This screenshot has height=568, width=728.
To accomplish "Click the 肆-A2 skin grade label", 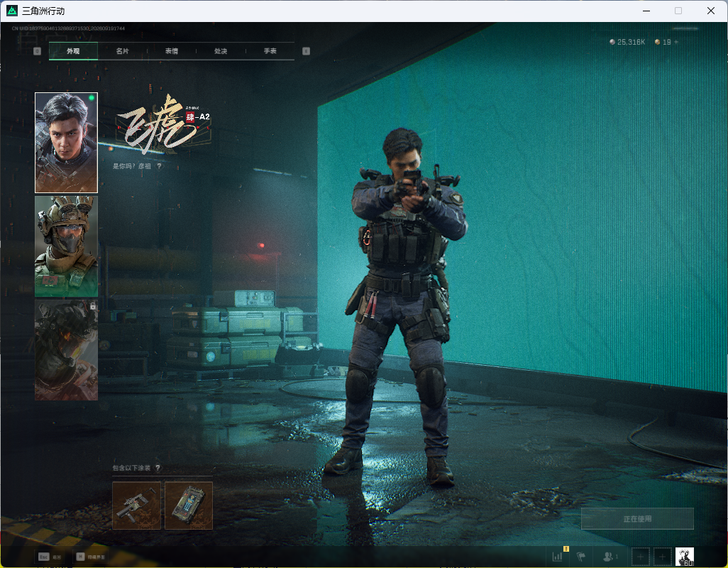I will point(198,116).
